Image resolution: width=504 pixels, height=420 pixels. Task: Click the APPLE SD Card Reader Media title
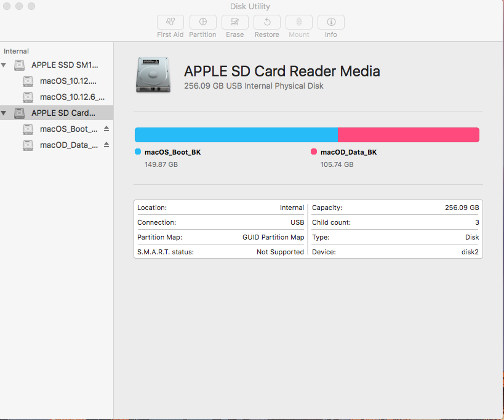point(282,71)
